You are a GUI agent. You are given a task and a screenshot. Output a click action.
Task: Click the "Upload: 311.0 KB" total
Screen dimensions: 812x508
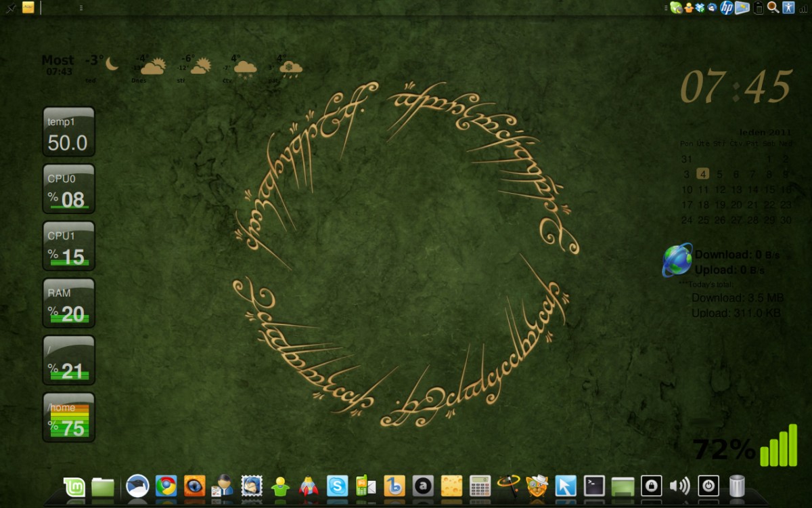[x=736, y=313]
